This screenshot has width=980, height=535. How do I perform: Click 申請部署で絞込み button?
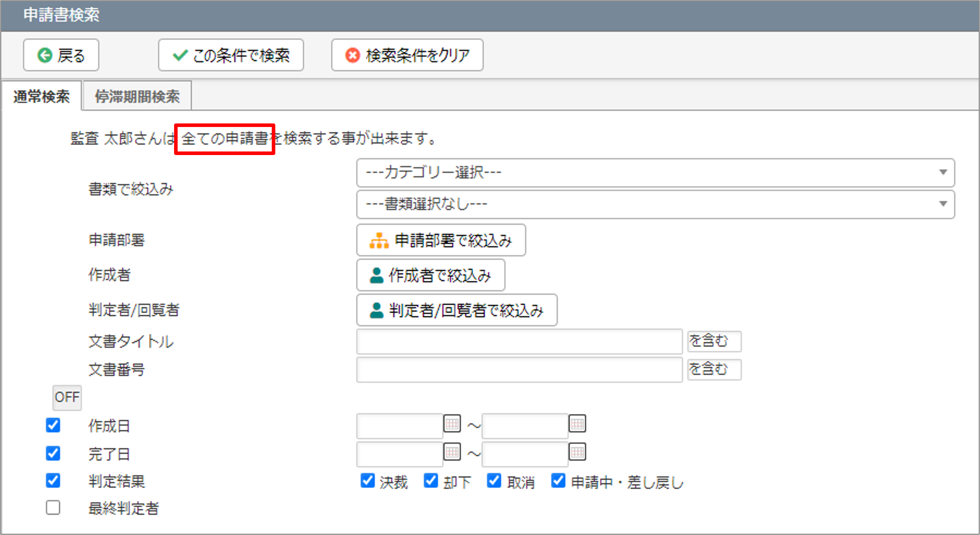click(441, 240)
